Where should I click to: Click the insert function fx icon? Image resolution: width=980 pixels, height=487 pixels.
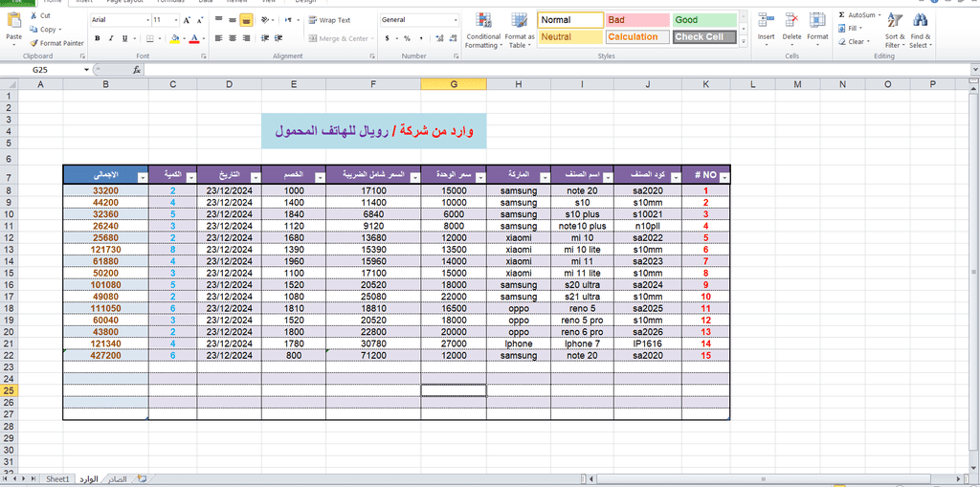tap(137, 70)
